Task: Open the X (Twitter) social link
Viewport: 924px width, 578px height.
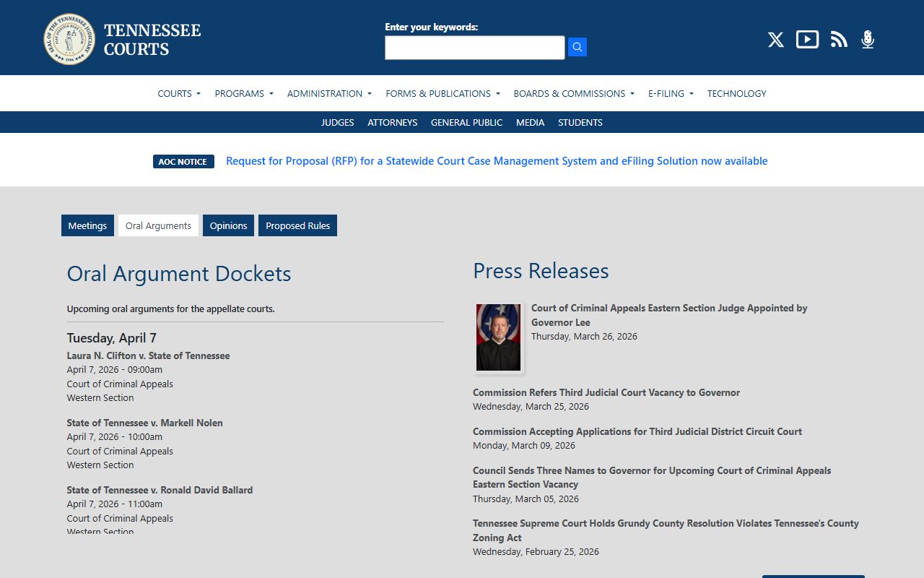Action: pyautogui.click(x=775, y=40)
